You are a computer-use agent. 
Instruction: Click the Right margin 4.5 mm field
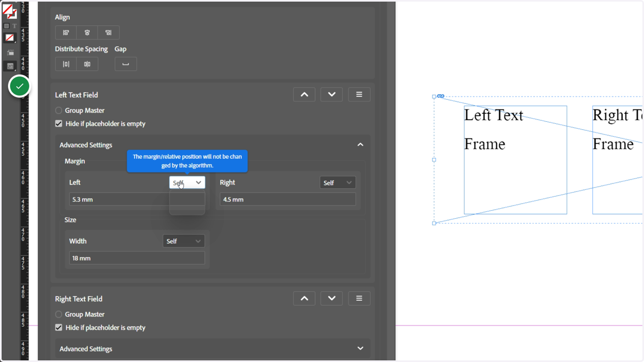click(x=288, y=200)
